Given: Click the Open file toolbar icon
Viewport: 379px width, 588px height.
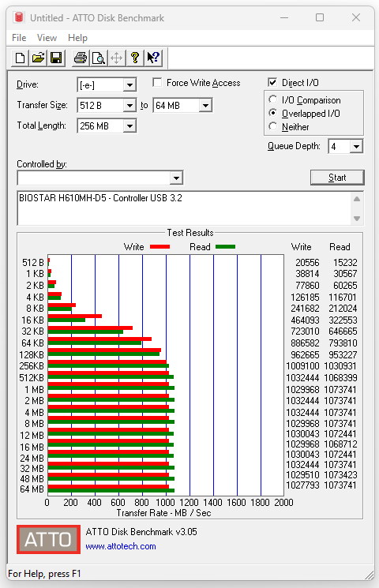Looking at the screenshot, I should pos(38,58).
